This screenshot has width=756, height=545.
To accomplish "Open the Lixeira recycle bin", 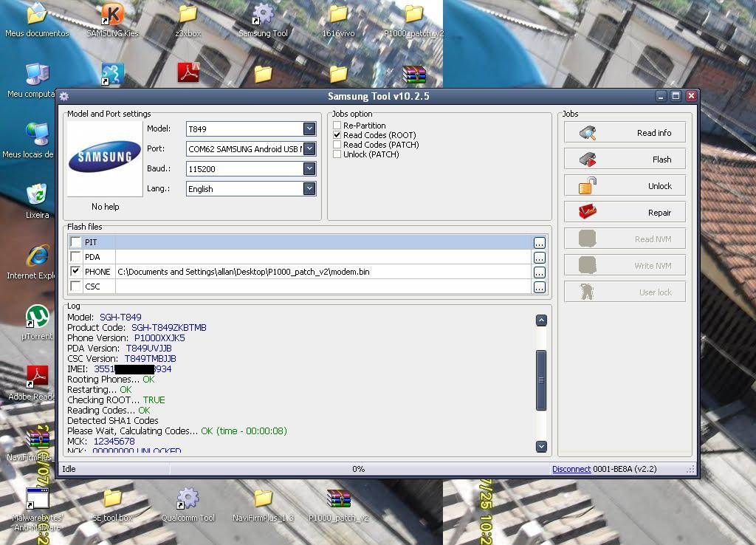I will click(x=37, y=201).
